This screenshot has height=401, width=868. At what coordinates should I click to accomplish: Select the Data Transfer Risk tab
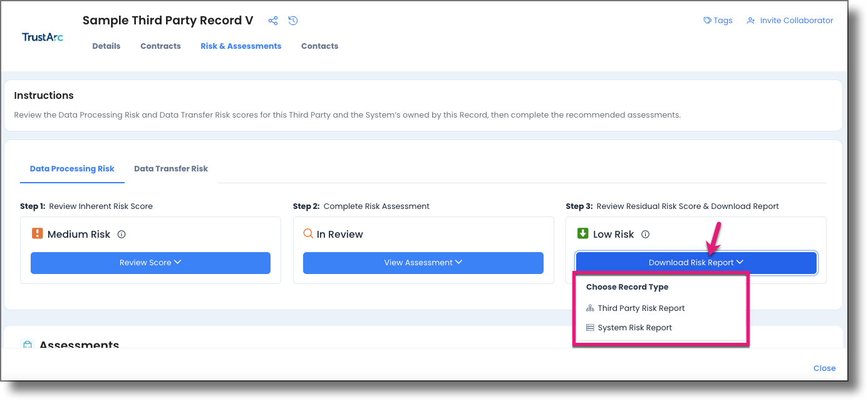(x=171, y=169)
